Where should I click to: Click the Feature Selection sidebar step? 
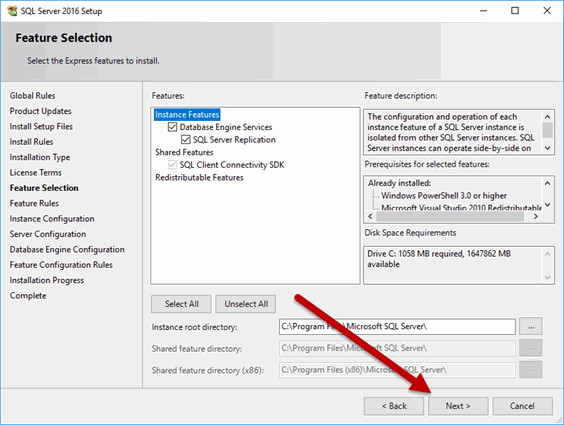(44, 188)
